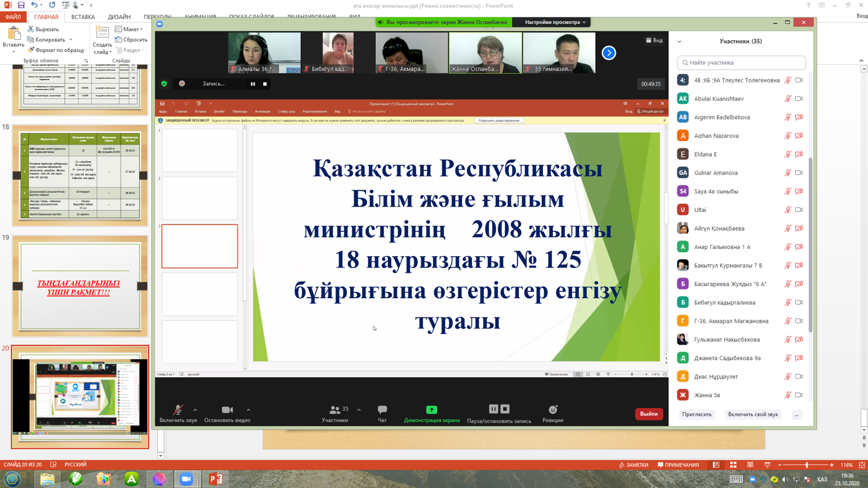Image resolution: width=868 pixels, height=488 pixels.
Task: Open the Макет layout dropdown
Action: pyautogui.click(x=129, y=29)
